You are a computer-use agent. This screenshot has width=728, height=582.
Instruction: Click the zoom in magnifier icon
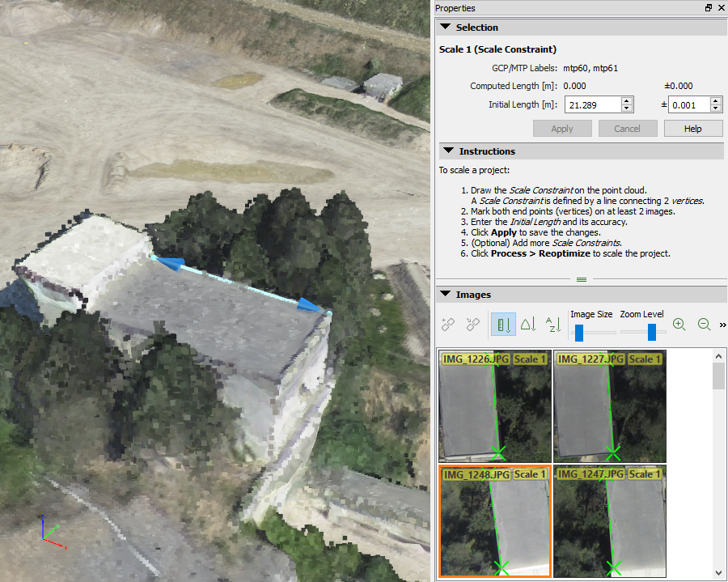click(x=679, y=325)
